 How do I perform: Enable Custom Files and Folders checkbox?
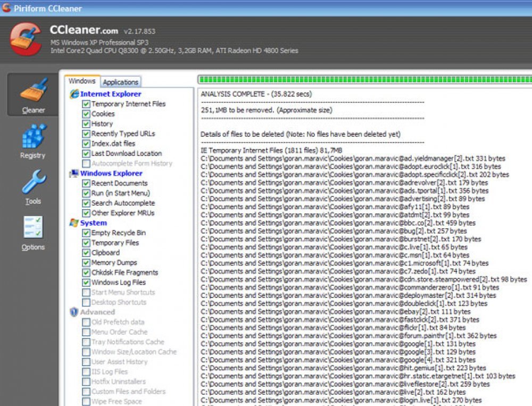pos(86,392)
